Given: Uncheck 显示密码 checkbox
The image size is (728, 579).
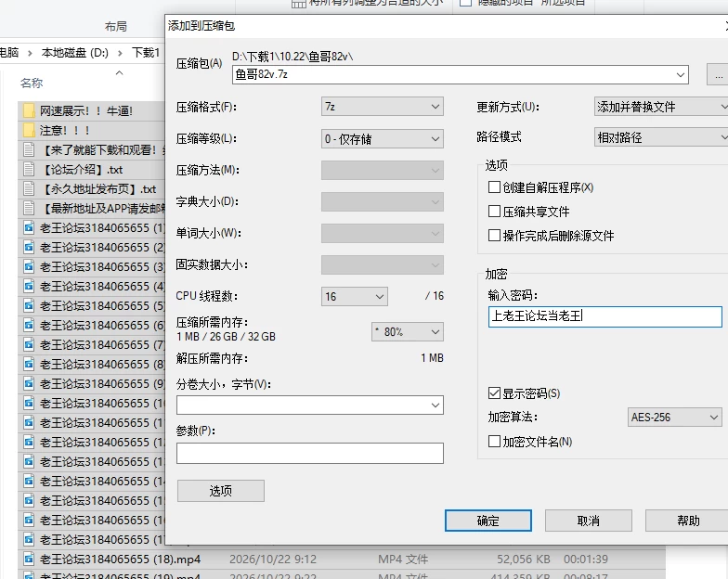Looking at the screenshot, I should tap(494, 393).
